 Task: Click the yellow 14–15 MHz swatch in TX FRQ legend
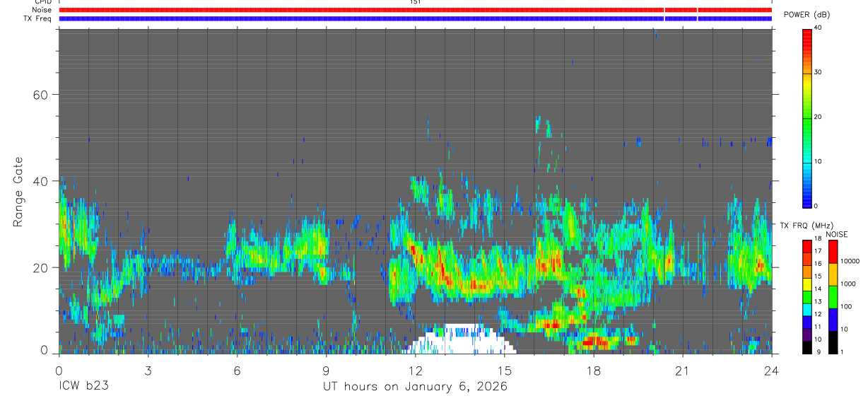807,283
